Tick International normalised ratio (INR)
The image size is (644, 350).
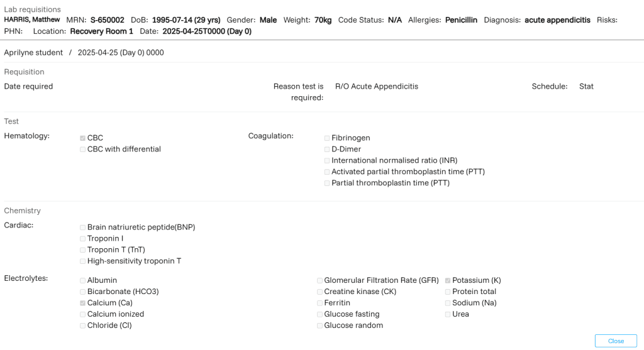[327, 161]
